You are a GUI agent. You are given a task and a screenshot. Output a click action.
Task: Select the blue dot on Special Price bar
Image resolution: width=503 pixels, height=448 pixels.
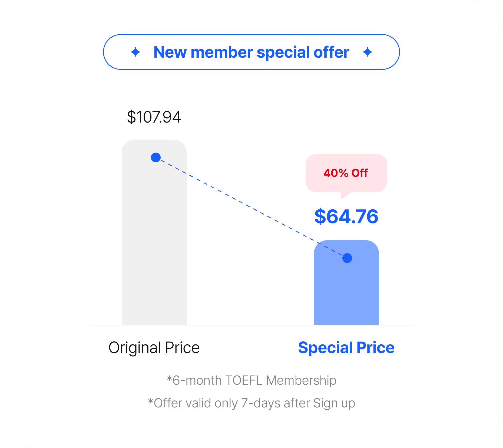(x=347, y=258)
